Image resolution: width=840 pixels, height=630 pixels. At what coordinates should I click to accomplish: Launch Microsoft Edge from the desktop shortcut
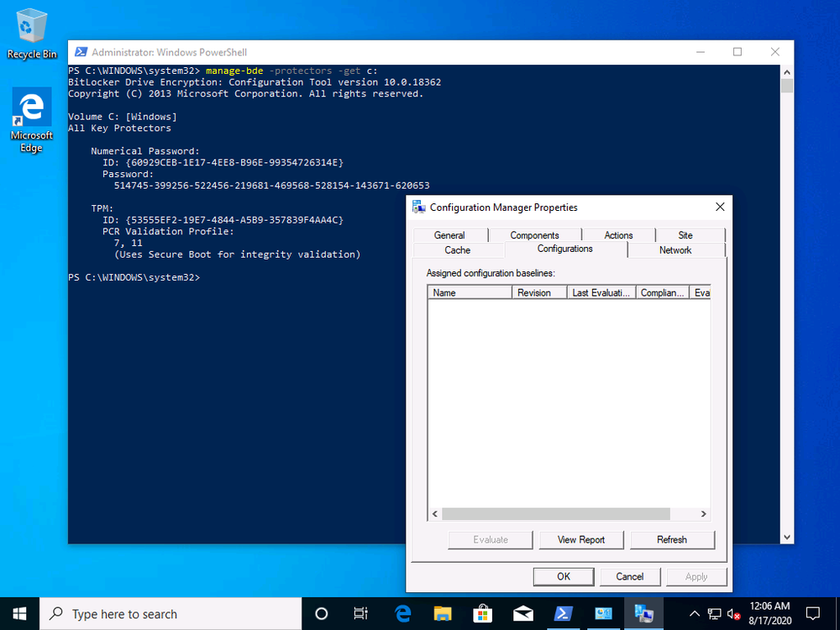pyautogui.click(x=32, y=120)
